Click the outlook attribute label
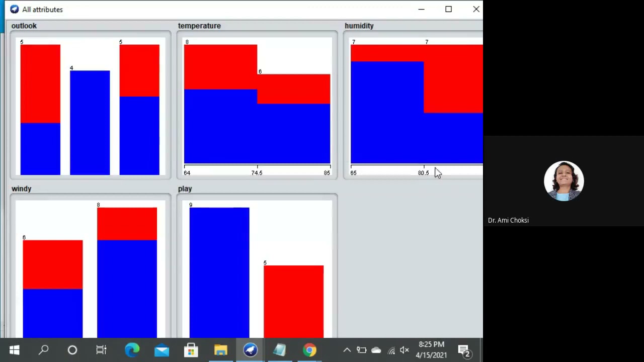Screen dimensions: 644x362 pyautogui.click(x=24, y=26)
